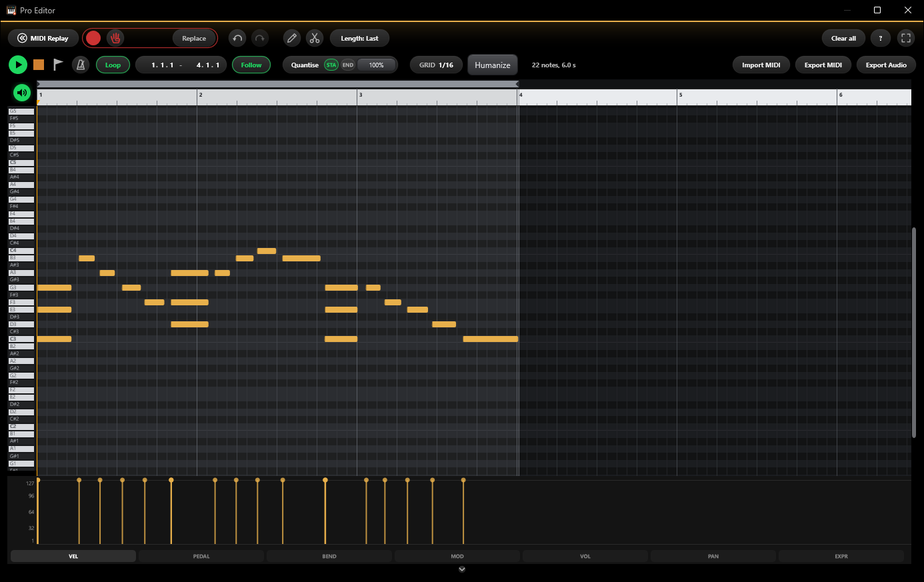Select the long C3 note at the end of bar 3
The image size is (924, 582).
coord(491,339)
